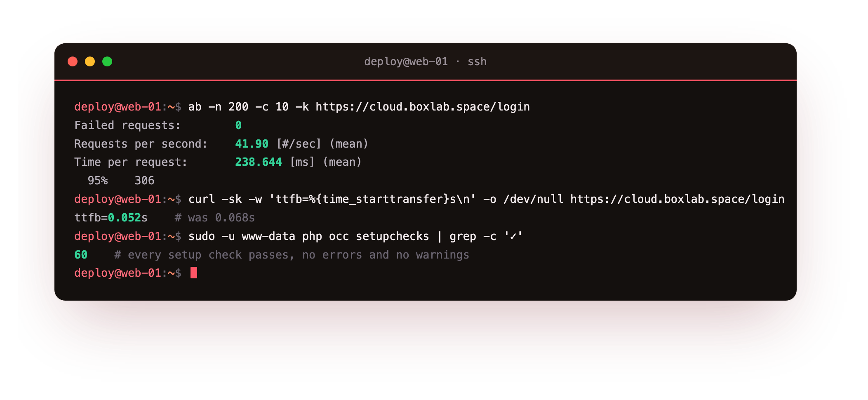The image size is (868, 400).
Task: Click the URL in the curl command
Action: (677, 199)
